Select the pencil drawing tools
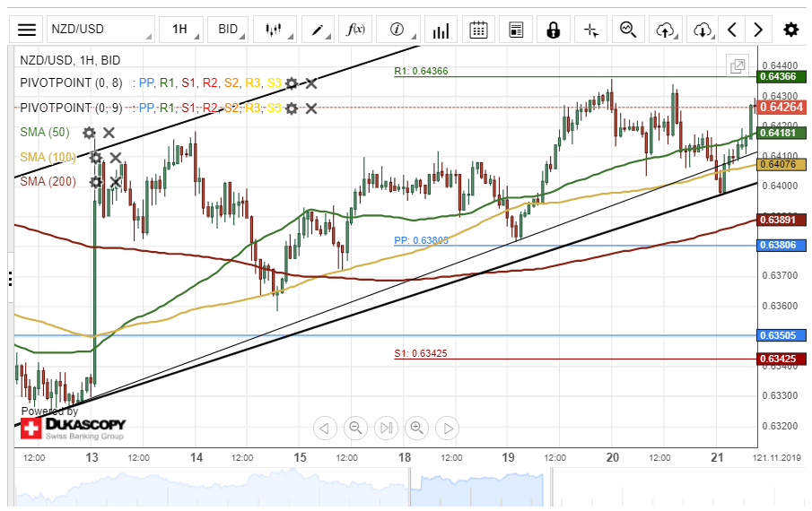812x511 pixels. coord(318,30)
